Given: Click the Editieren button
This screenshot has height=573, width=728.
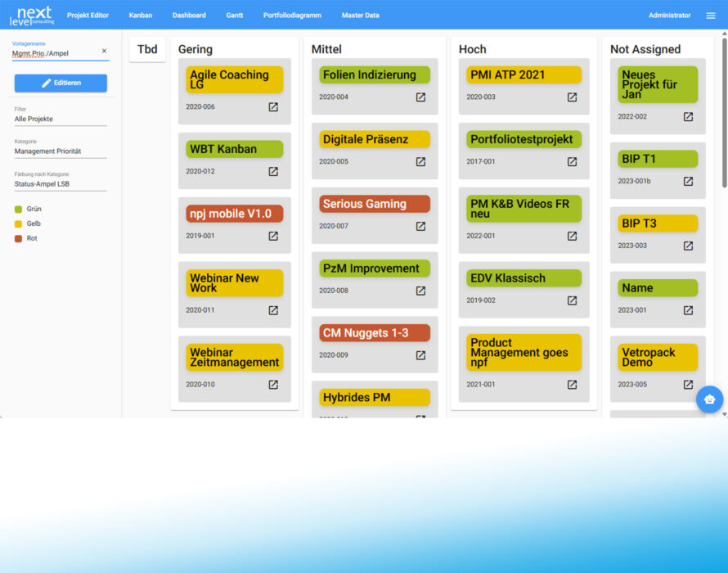Looking at the screenshot, I should point(61,83).
